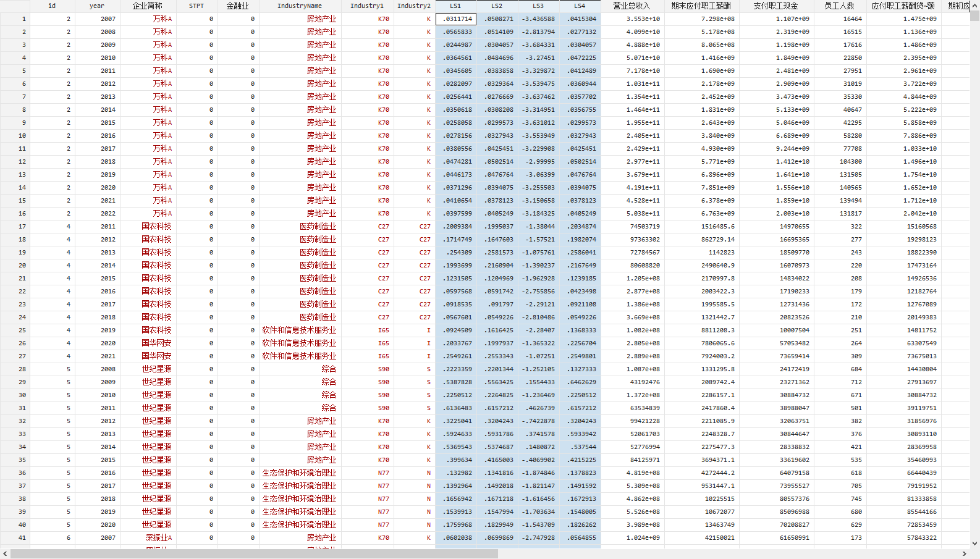Screen dimensions: 980x559
Task: Click the employee count cell 104300
Action: [840, 162]
